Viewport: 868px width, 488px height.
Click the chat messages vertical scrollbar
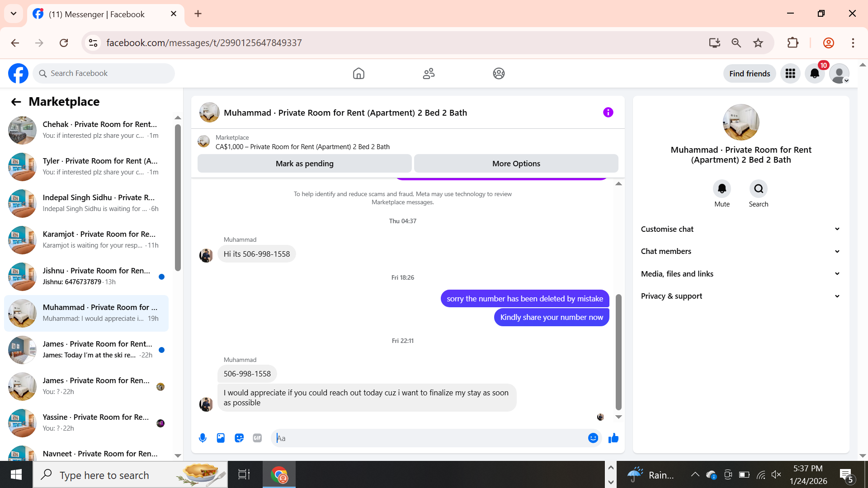pos(618,352)
